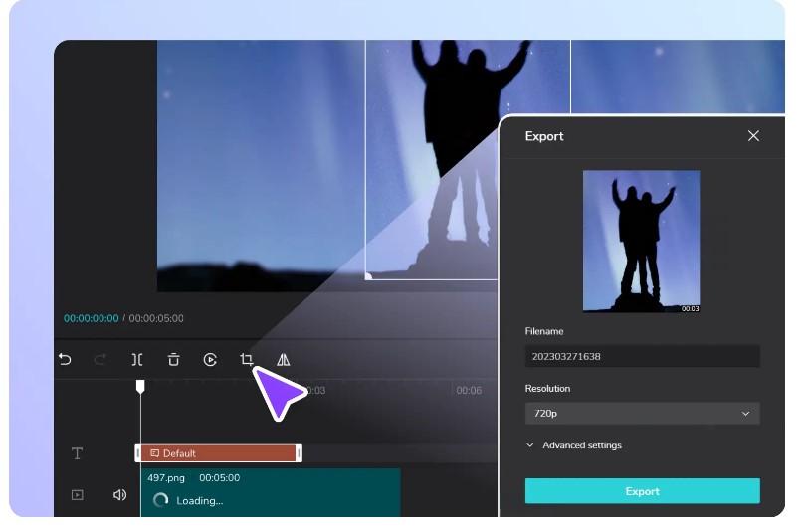
Task: Click the Loading spinner on clip
Action: click(x=160, y=500)
